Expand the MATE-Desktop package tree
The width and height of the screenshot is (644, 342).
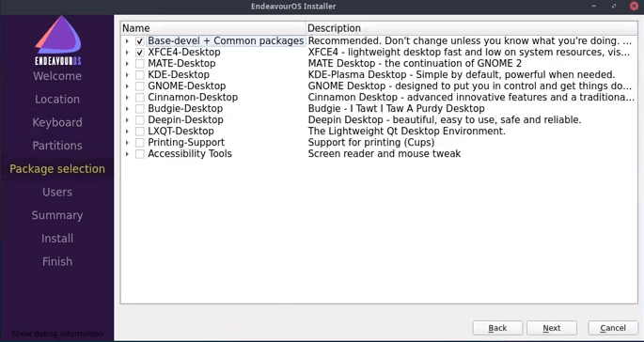(x=127, y=64)
